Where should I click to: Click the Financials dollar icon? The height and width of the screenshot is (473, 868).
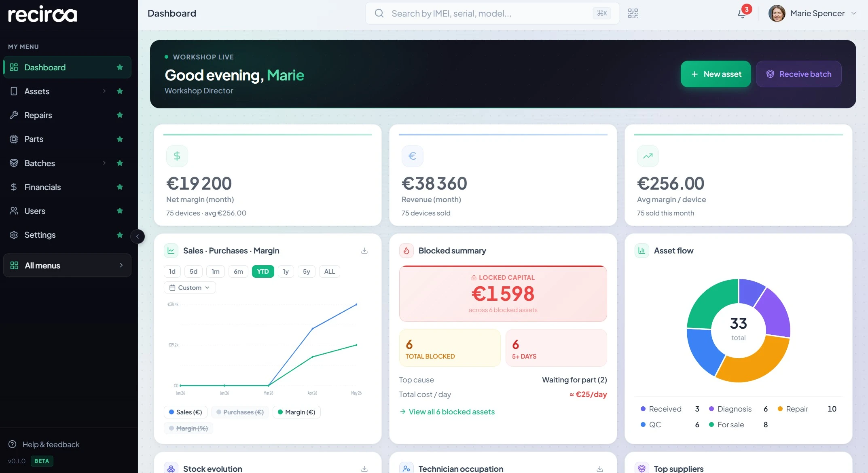(x=14, y=187)
